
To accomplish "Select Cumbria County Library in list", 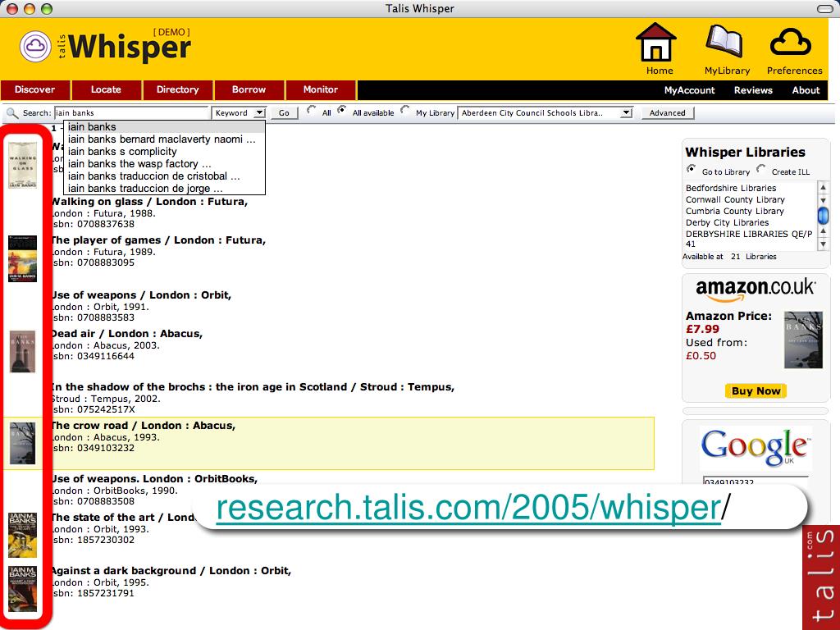I will pos(734,211).
